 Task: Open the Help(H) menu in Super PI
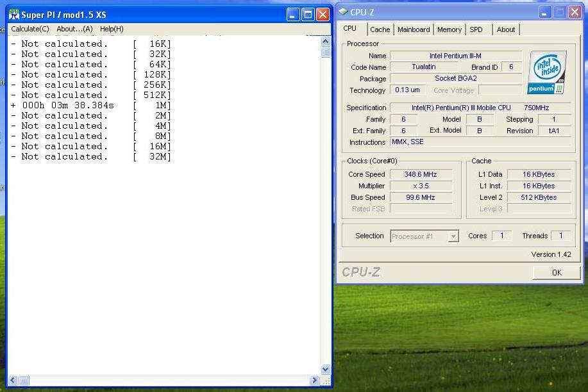point(112,29)
